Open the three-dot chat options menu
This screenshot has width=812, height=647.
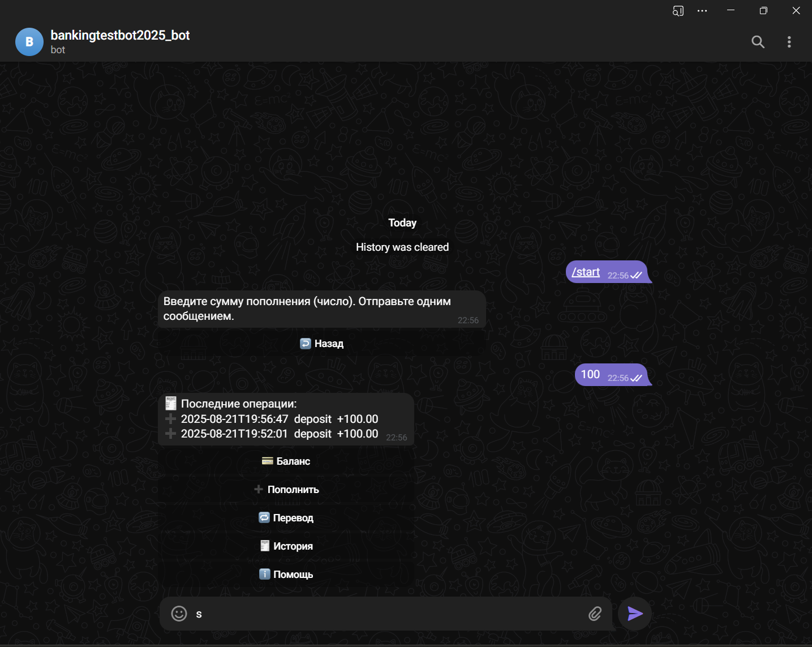click(789, 42)
